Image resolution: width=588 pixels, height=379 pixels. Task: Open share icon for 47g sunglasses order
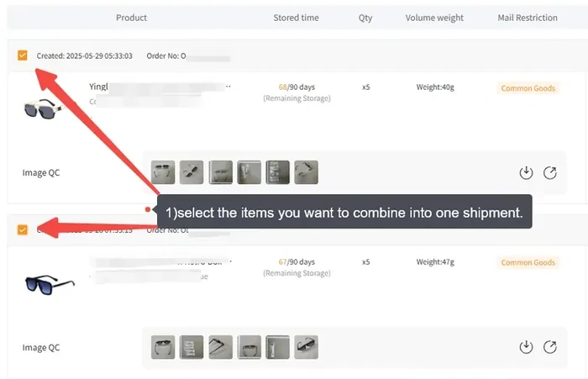click(x=550, y=347)
